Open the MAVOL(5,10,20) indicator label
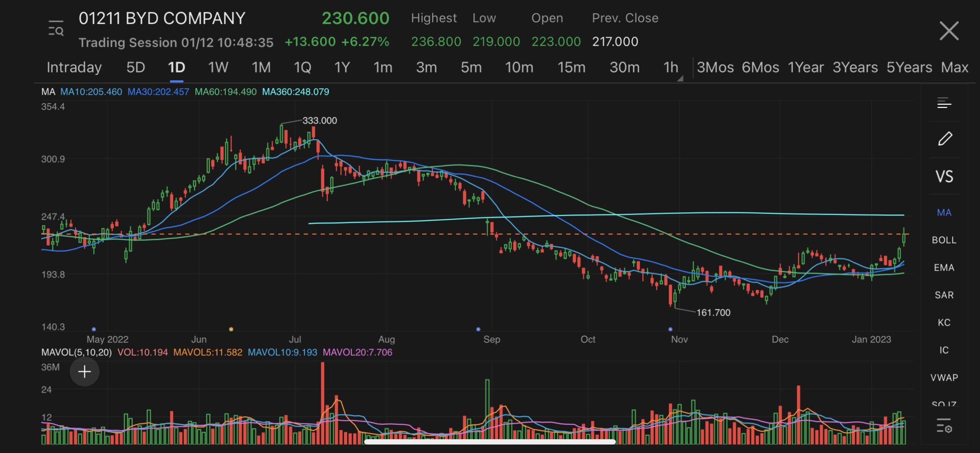 77,352
